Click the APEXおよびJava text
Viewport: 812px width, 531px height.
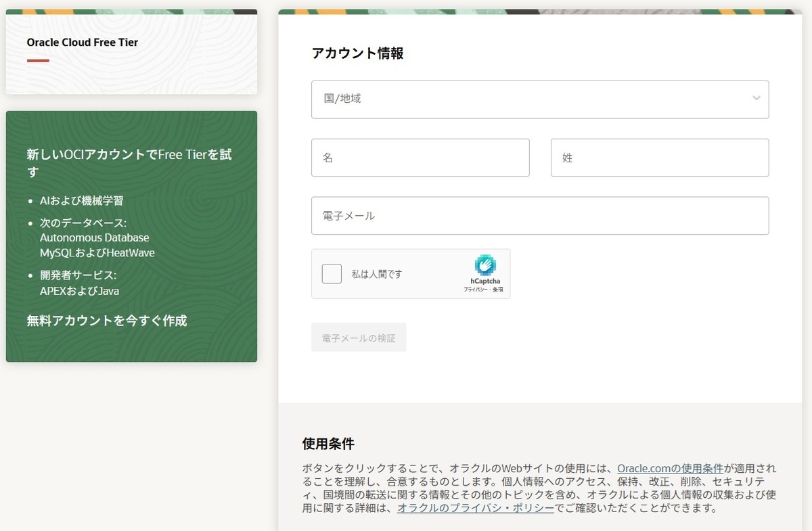(80, 291)
